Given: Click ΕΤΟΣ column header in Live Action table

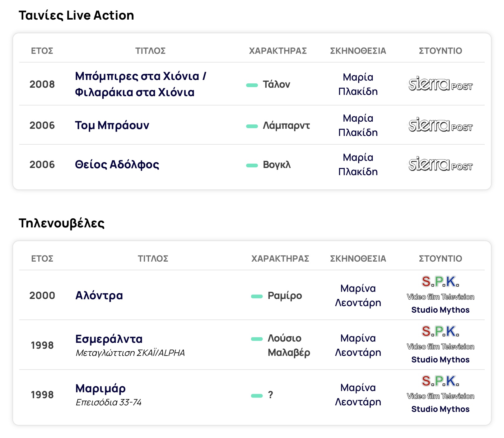Looking at the screenshot, I should (42, 51).
